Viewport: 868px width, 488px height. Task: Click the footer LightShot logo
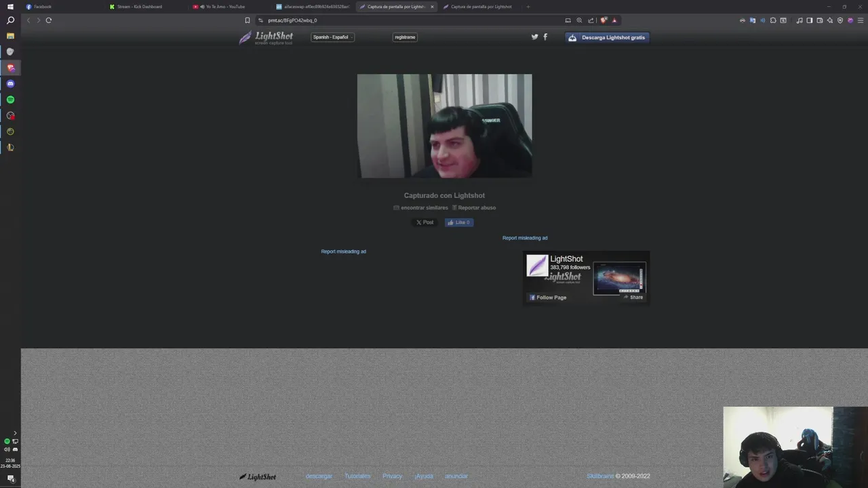point(258,476)
